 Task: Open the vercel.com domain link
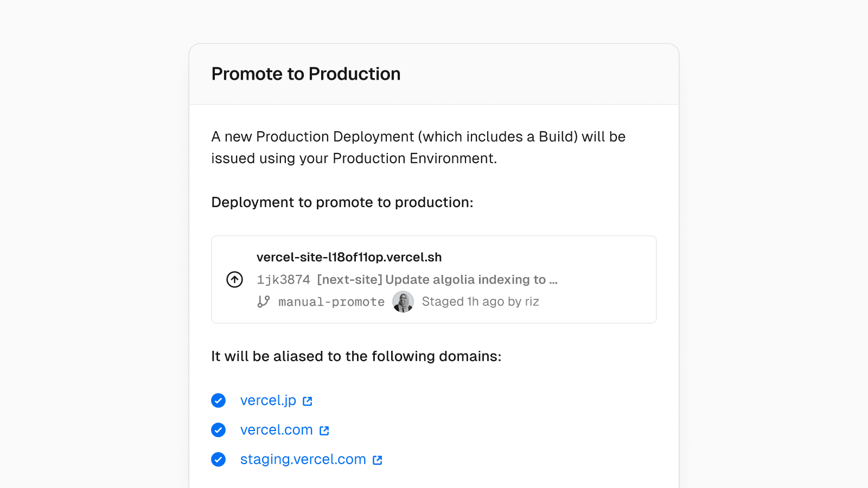click(276, 430)
